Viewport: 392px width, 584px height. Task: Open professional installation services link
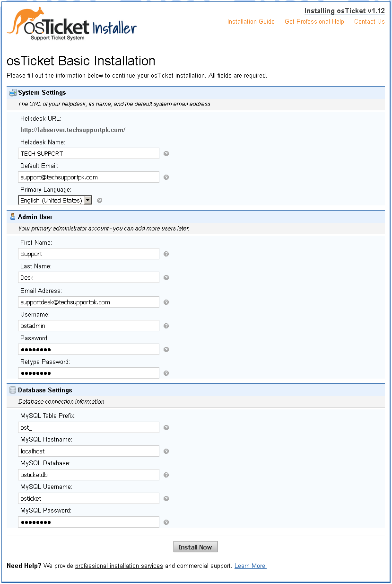pos(119,566)
